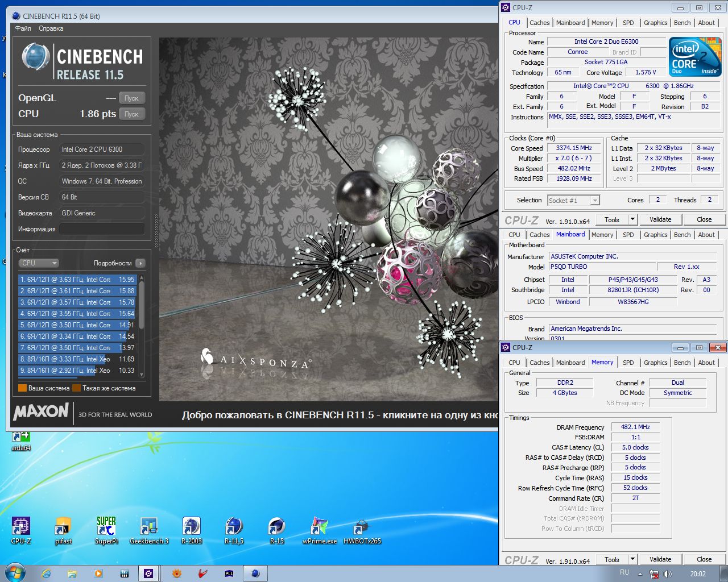The width and height of the screenshot is (728, 582).
Task: Select SPD tab in Processor CPU-Z window
Action: [x=628, y=23]
